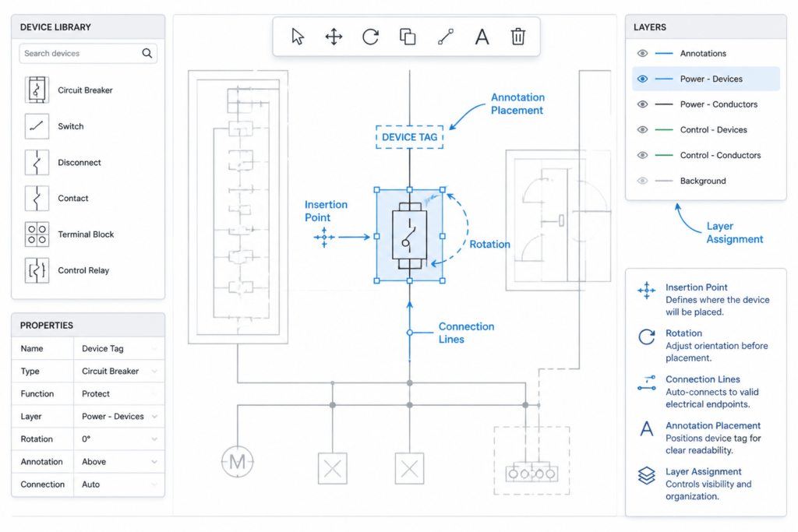Select the Power - Conductors layer row
Viewport: 798px width, 532px height.
point(705,104)
